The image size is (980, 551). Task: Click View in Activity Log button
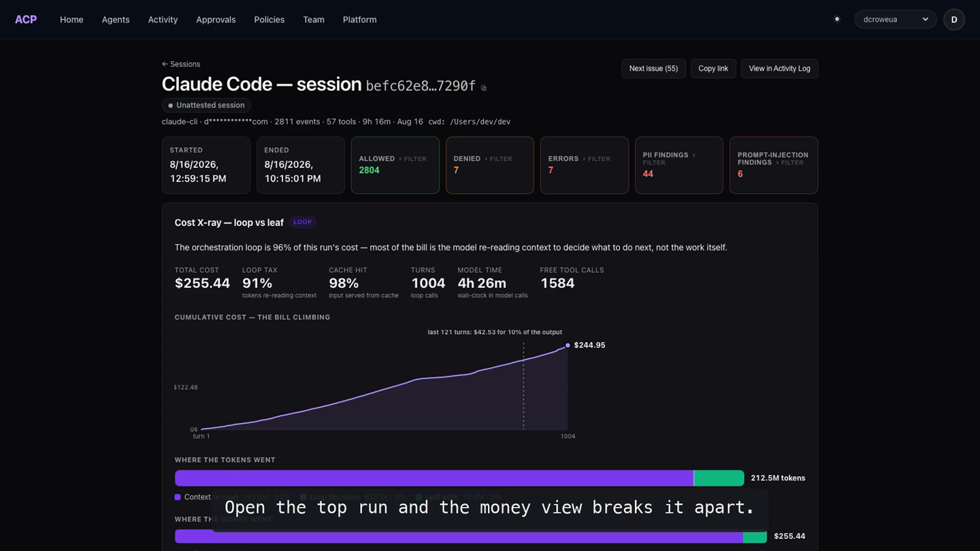click(779, 69)
